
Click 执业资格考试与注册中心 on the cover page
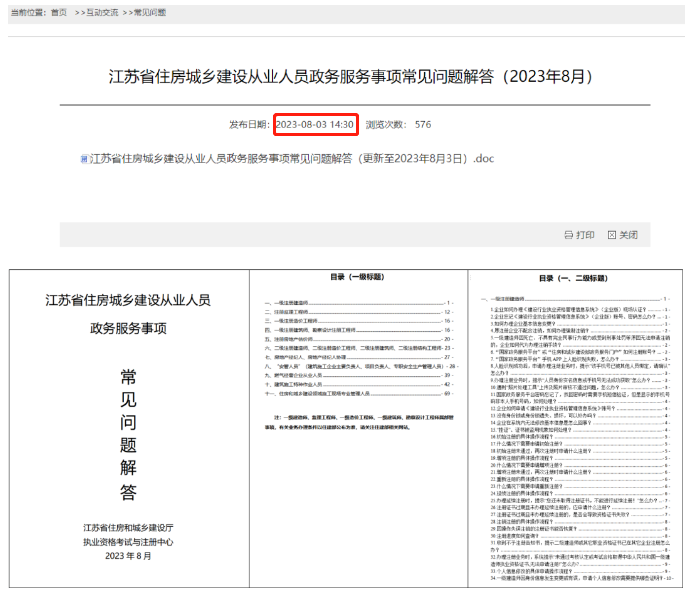click(128, 542)
